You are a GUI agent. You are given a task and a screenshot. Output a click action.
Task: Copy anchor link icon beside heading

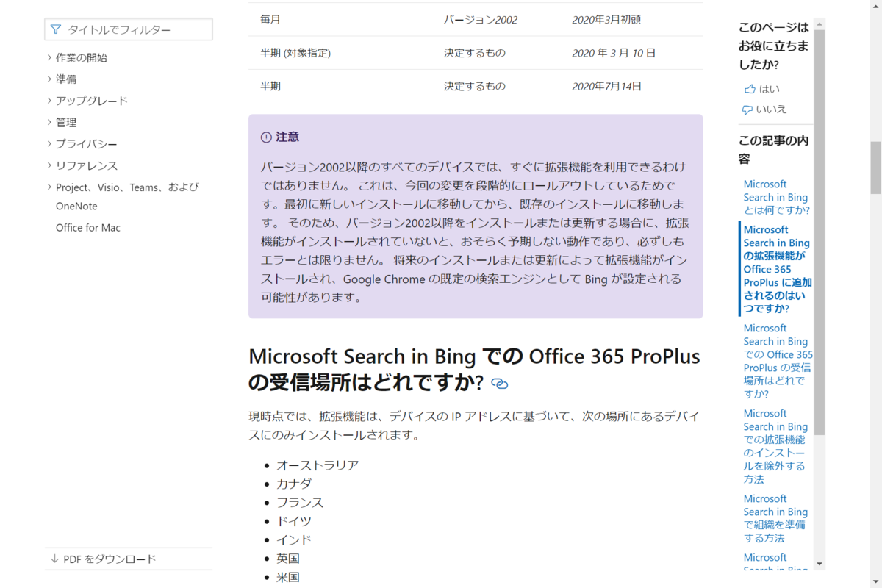[x=500, y=384]
